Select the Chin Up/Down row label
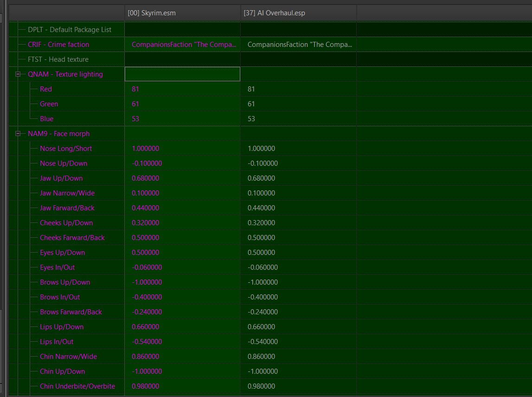 pos(63,371)
